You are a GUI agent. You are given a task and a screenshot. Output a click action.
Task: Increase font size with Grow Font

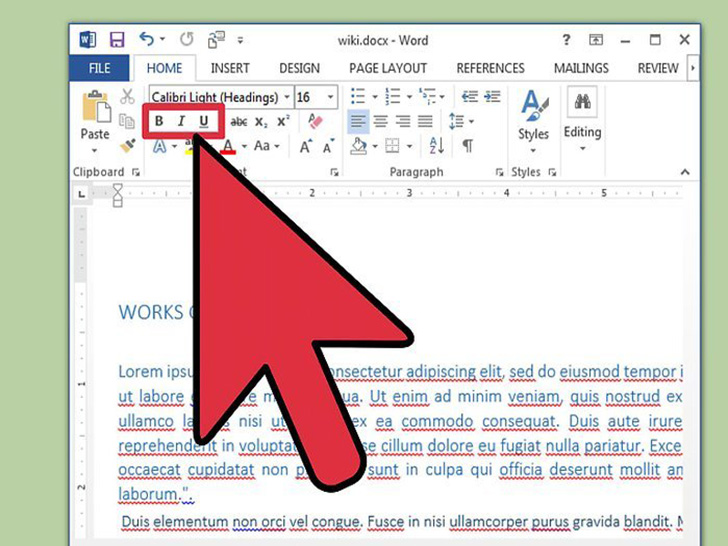[x=306, y=146]
